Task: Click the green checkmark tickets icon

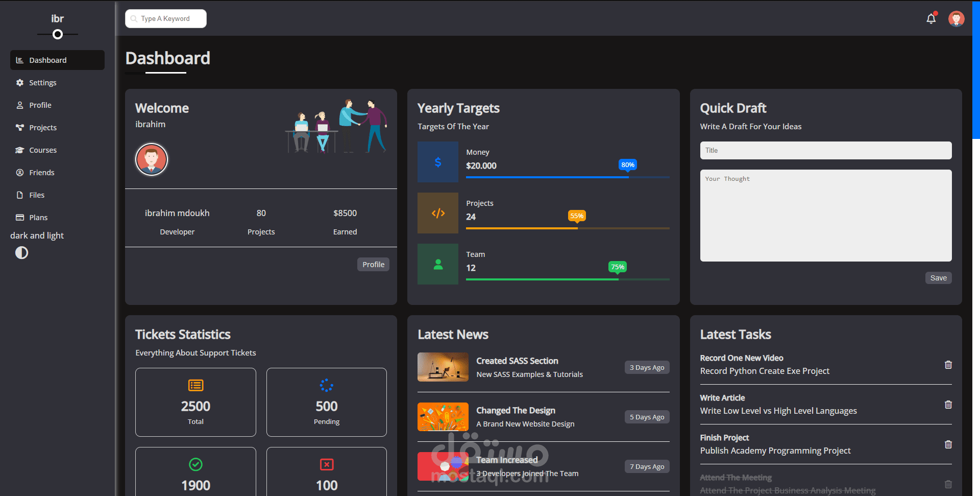Action: click(x=195, y=464)
